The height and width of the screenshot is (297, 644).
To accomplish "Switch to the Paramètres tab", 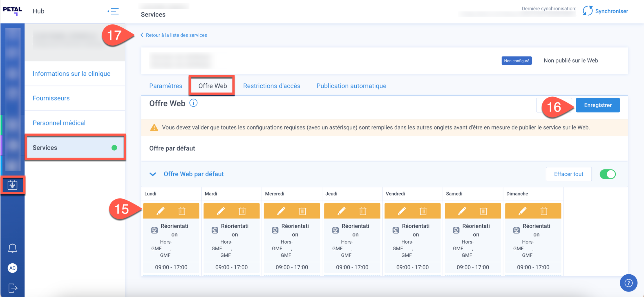I will tap(165, 86).
